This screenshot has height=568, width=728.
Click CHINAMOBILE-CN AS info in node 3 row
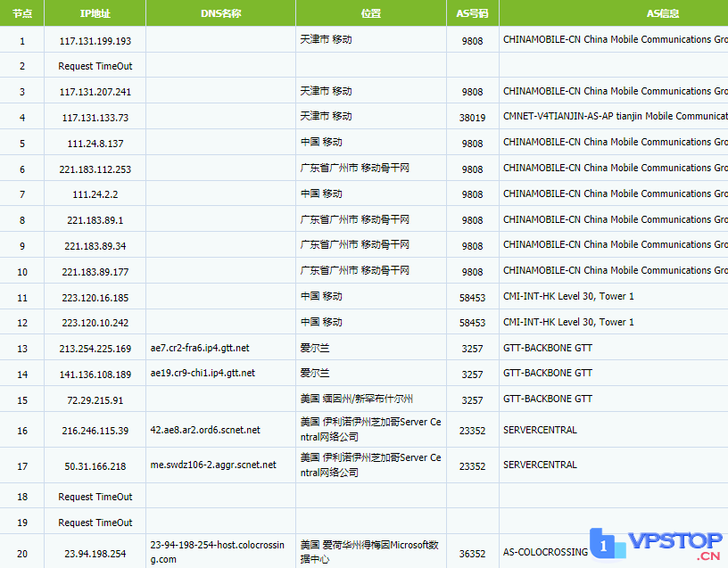click(616, 91)
